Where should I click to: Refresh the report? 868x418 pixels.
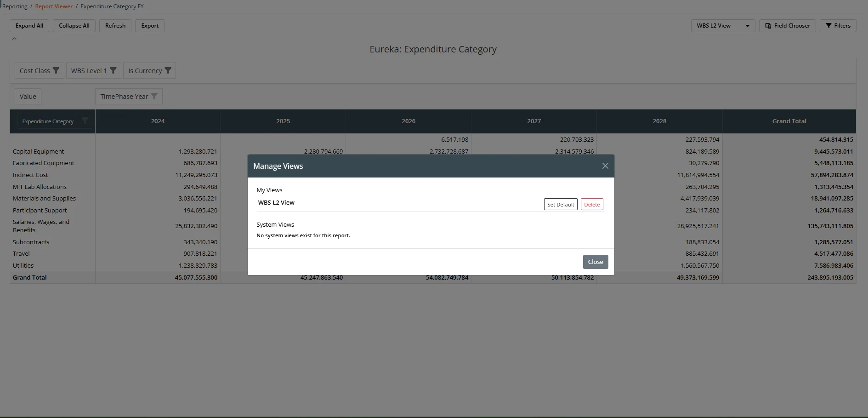115,26
